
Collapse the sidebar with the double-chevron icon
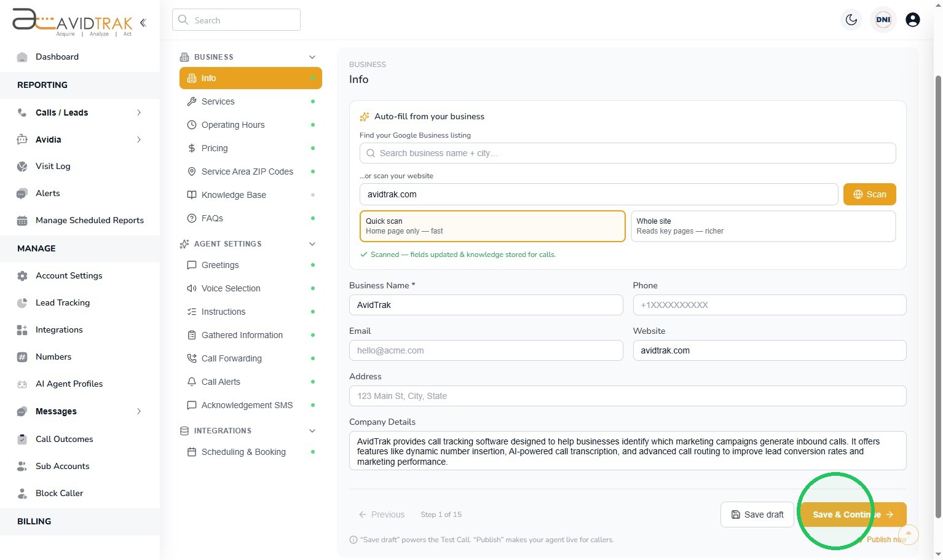(143, 23)
